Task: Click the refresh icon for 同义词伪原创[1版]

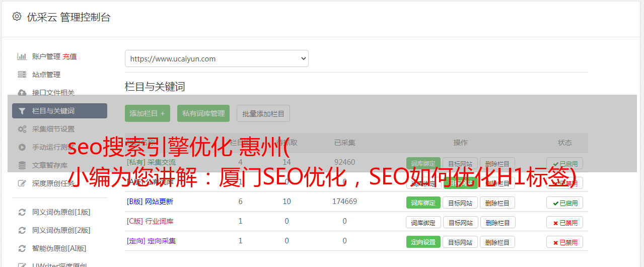Action: (x=22, y=212)
